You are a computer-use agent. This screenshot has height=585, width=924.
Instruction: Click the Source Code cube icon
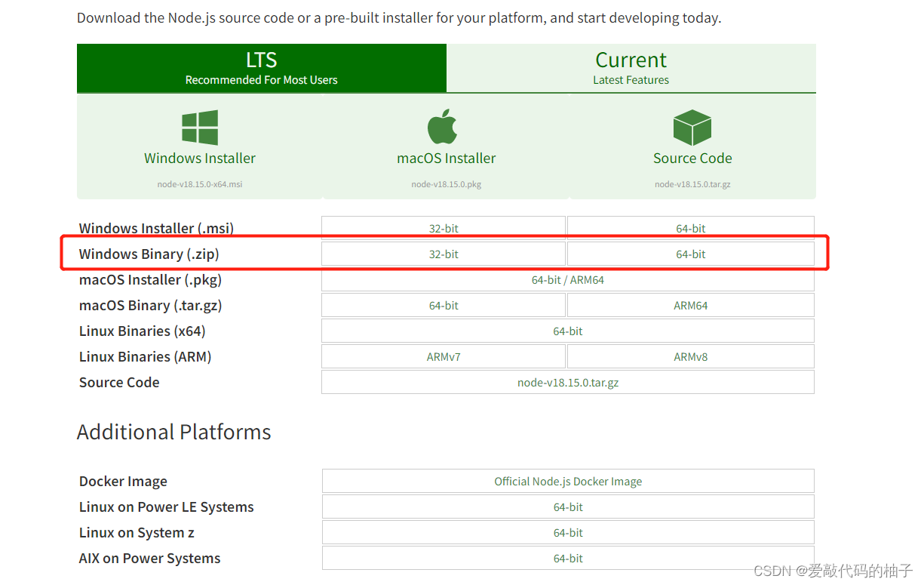(x=692, y=128)
